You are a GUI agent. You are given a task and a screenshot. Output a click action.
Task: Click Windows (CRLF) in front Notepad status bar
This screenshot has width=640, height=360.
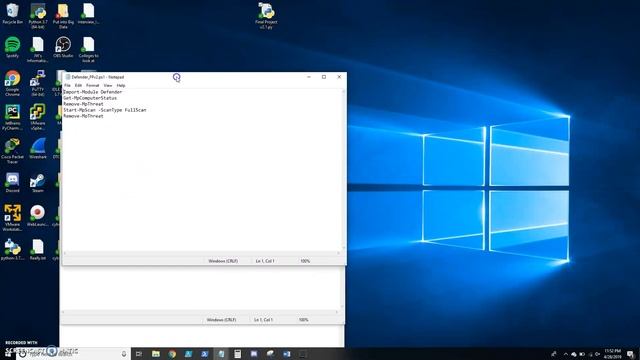click(223, 261)
